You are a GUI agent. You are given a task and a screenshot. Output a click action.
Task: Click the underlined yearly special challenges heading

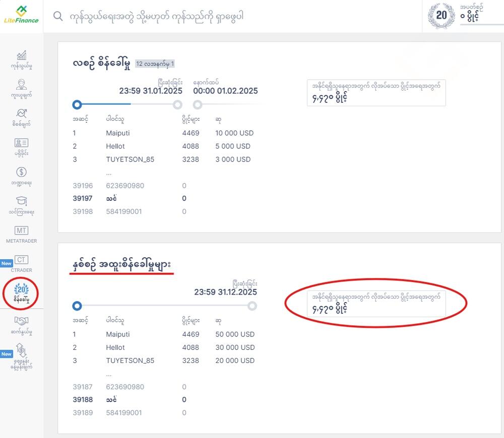click(x=122, y=265)
